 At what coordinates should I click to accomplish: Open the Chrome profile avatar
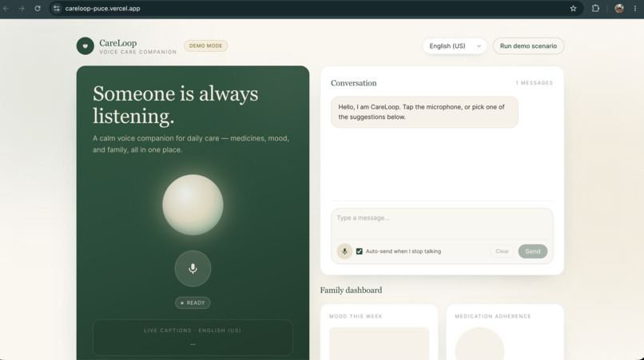coord(619,8)
